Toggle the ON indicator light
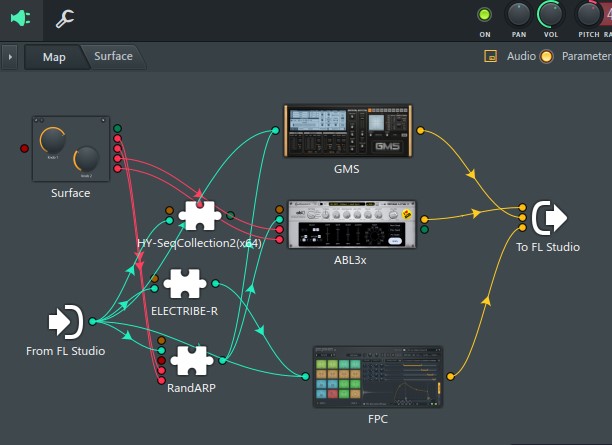The height and width of the screenshot is (445, 612). 484,15
